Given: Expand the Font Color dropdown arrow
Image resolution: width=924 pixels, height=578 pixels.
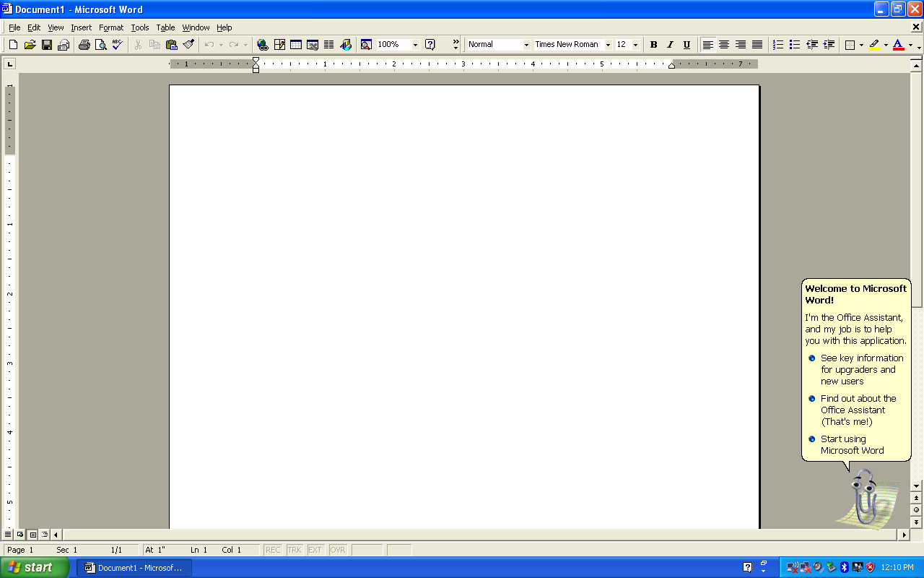Looking at the screenshot, I should (910, 45).
